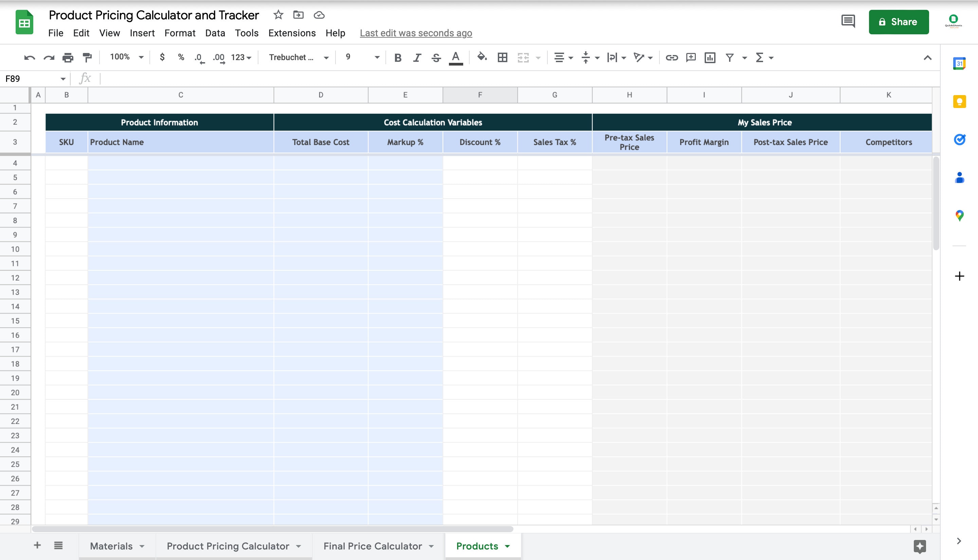978x560 pixels.
Task: Apply the Format as currency icon
Action: tap(162, 57)
